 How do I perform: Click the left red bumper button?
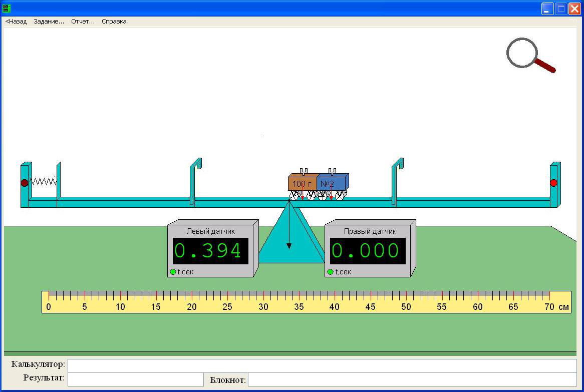25,183
